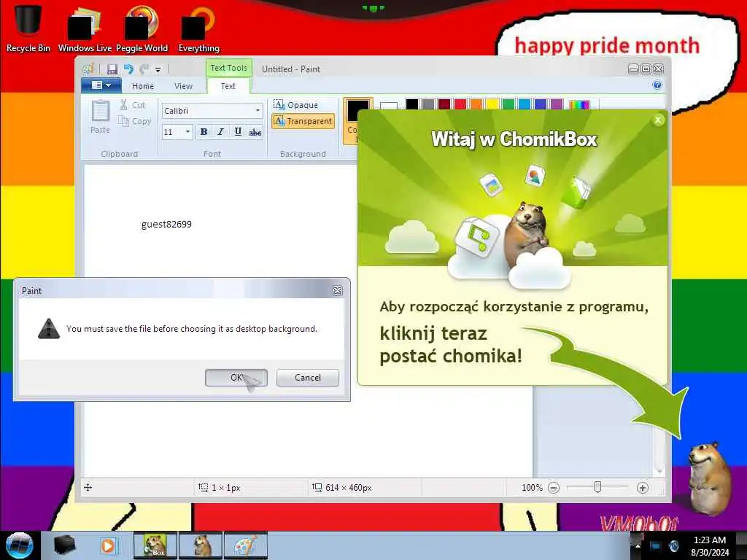
Task: Click the Cut scissors button
Action: pos(133,105)
